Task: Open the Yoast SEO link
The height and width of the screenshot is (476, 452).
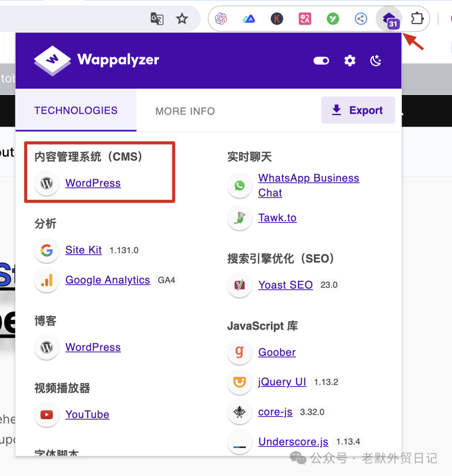Action: pyautogui.click(x=285, y=285)
